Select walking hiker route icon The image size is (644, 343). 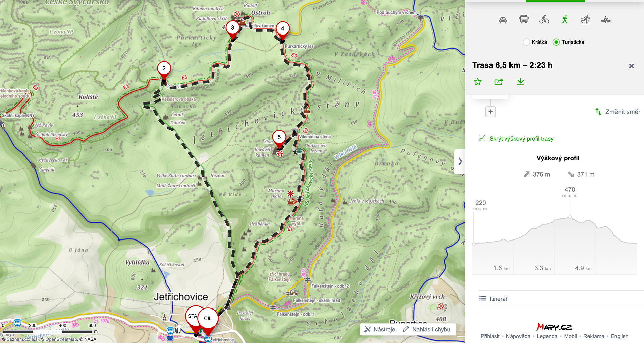point(565,20)
